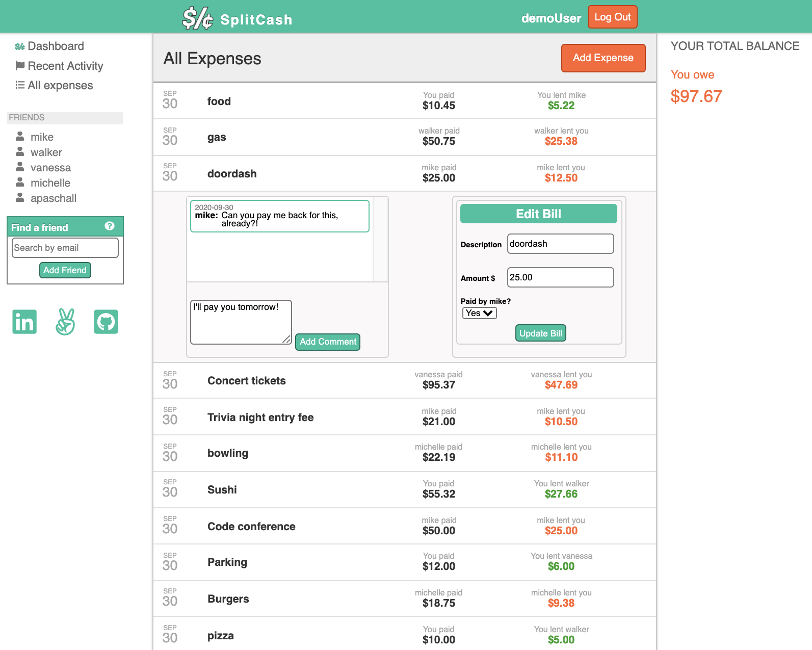Focus the Search by email field
Viewport: 812px width, 650px height.
coord(65,248)
